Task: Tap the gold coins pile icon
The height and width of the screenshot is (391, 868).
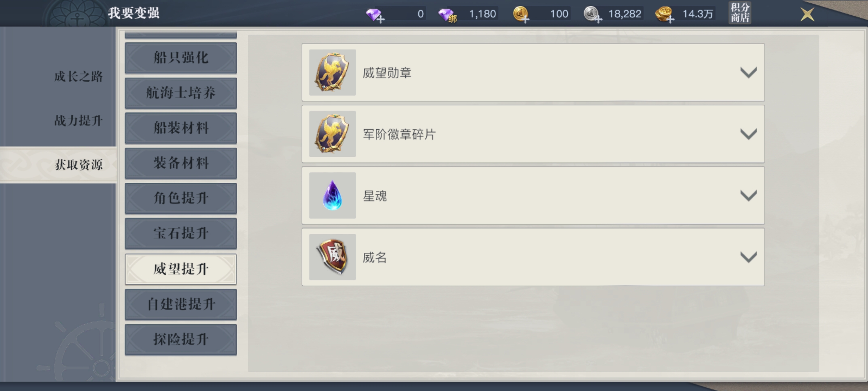Action: [665, 14]
